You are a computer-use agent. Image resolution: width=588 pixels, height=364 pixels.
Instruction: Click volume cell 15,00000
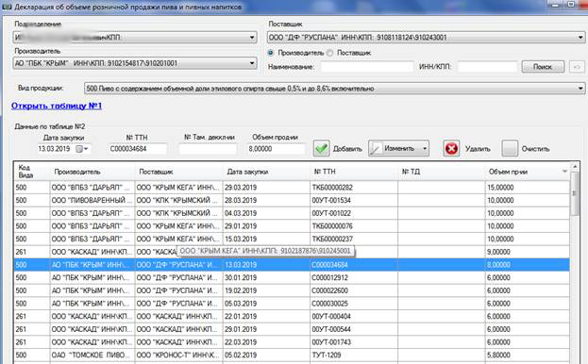pyautogui.click(x=528, y=188)
